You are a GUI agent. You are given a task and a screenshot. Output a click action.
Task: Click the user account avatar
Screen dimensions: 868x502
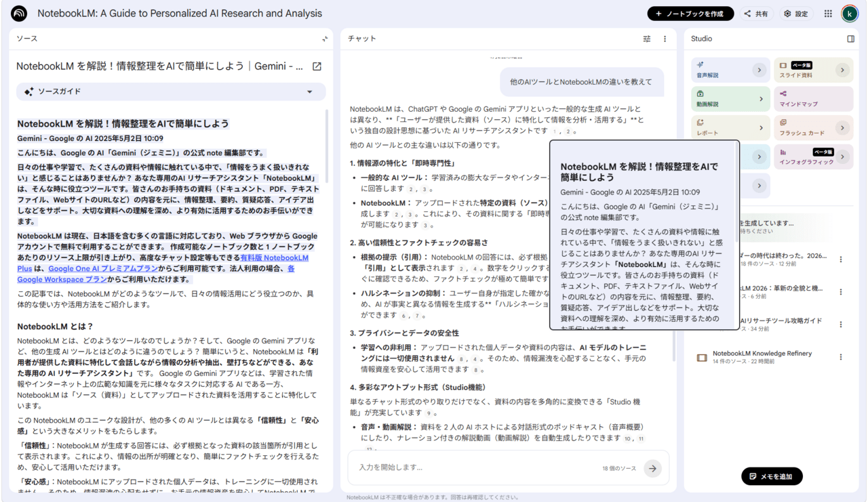click(849, 14)
